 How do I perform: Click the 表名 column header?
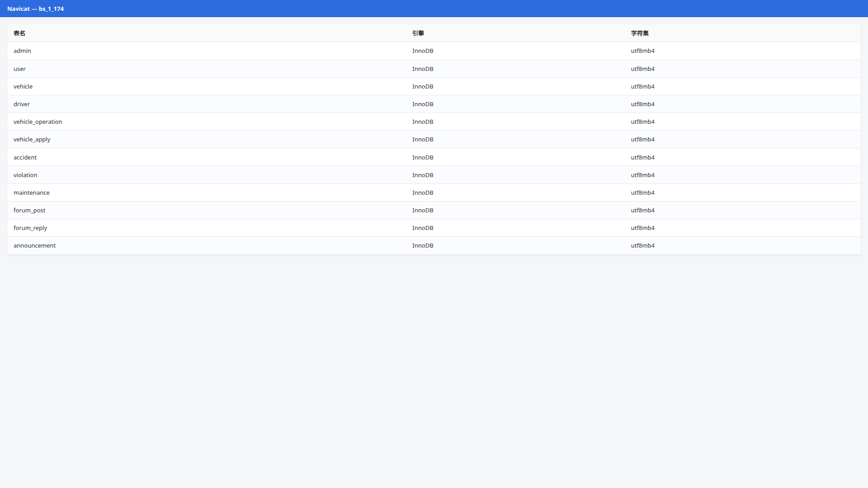click(x=19, y=33)
